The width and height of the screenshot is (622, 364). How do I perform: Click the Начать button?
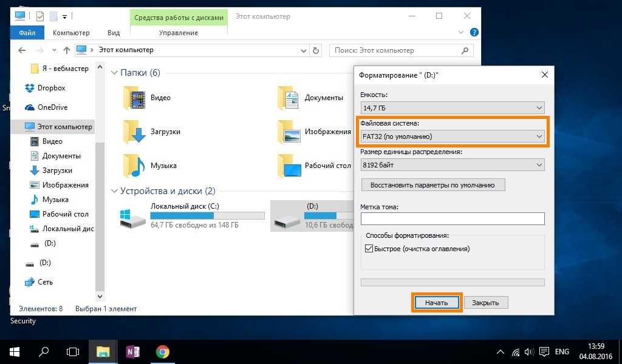coord(436,302)
